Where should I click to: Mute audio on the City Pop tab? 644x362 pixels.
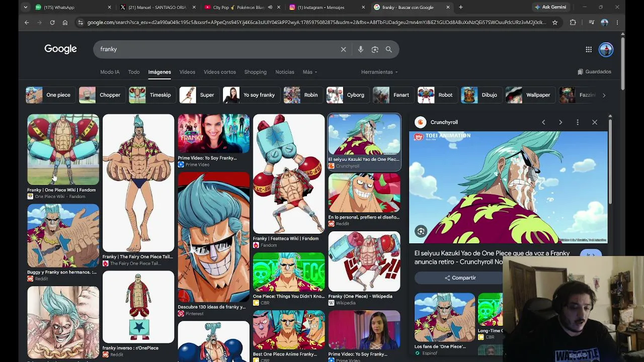coord(270,7)
